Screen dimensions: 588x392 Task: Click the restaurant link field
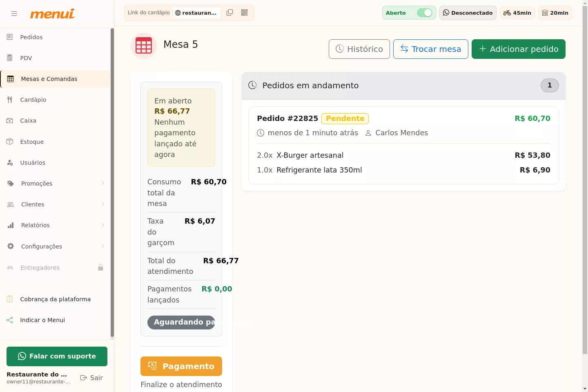(197, 13)
